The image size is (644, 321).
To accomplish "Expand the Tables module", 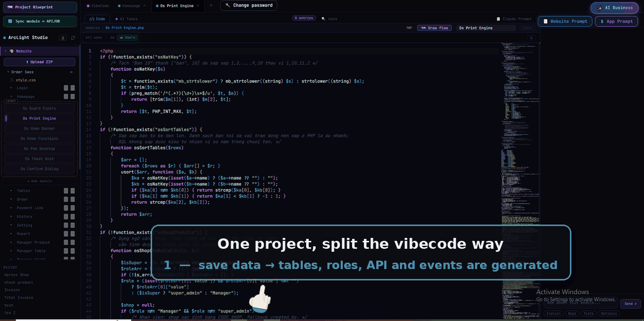I will (x=11, y=191).
